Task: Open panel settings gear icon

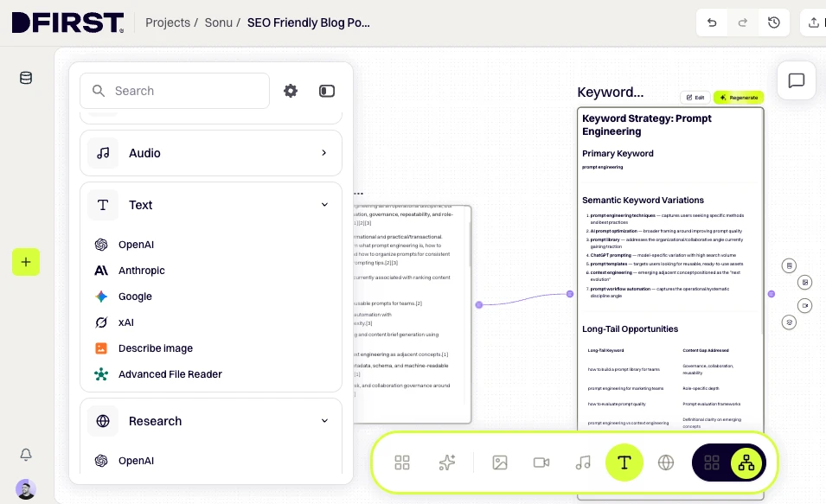Action: click(291, 91)
